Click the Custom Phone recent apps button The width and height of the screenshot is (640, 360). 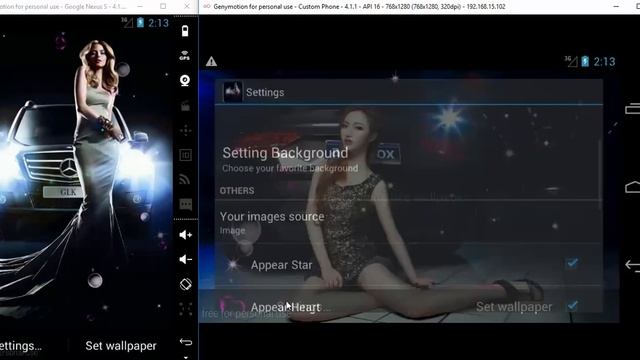click(632, 109)
